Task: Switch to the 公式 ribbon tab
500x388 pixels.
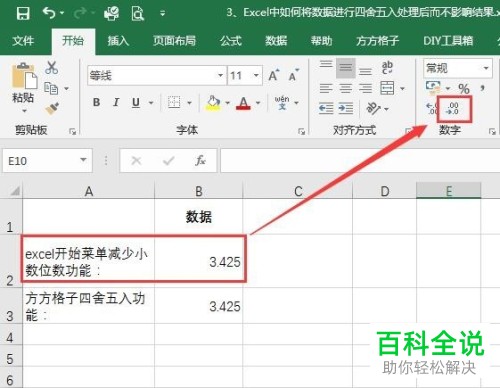Action: point(231,41)
